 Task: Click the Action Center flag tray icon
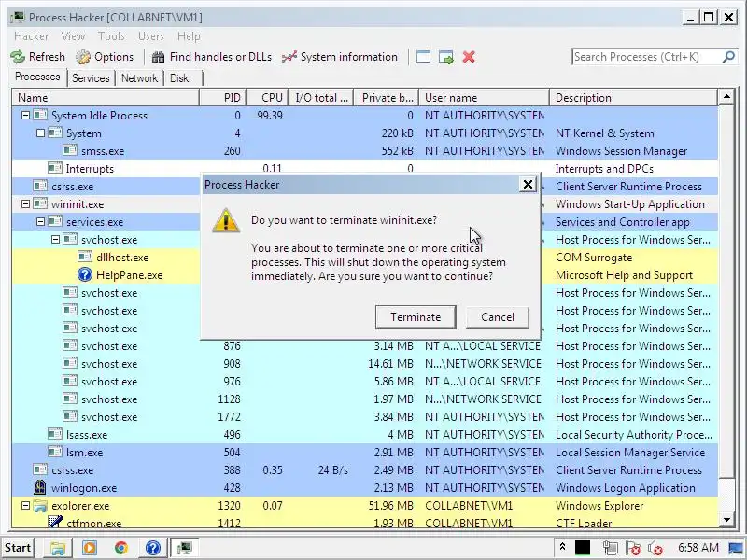pos(633,548)
